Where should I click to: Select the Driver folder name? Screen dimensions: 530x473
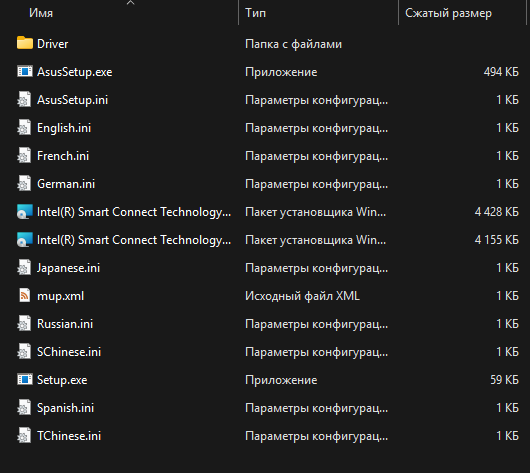52,44
